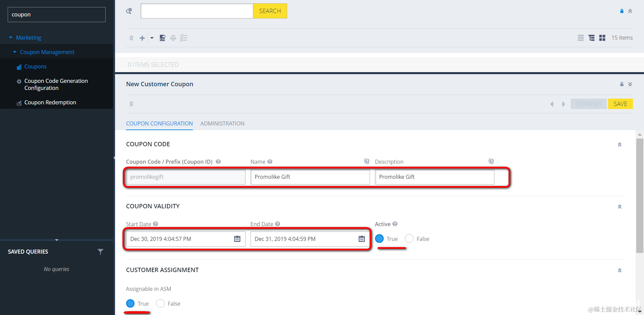Delete selected items from top toolbar
The image size is (644, 315).
(x=131, y=38)
